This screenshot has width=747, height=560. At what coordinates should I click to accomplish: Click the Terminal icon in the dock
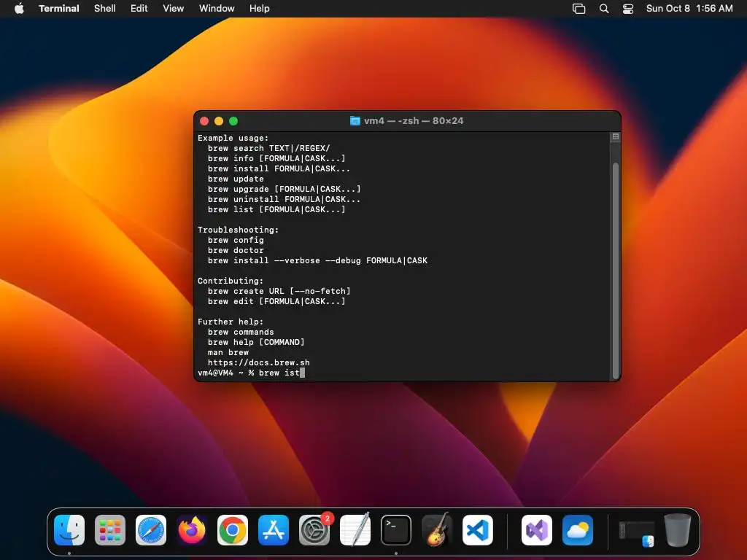click(396, 530)
